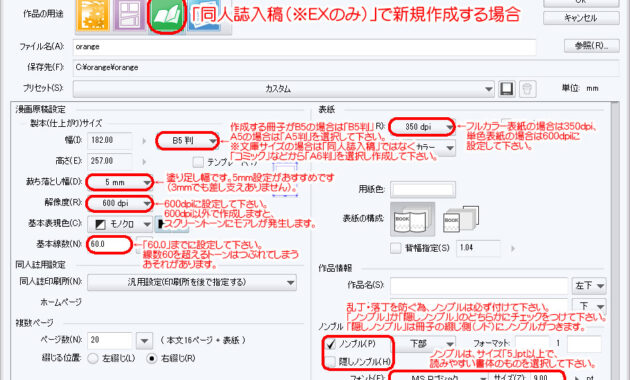Click the spine width field showing 1.04
This screenshot has height=380, width=630.
point(478,248)
